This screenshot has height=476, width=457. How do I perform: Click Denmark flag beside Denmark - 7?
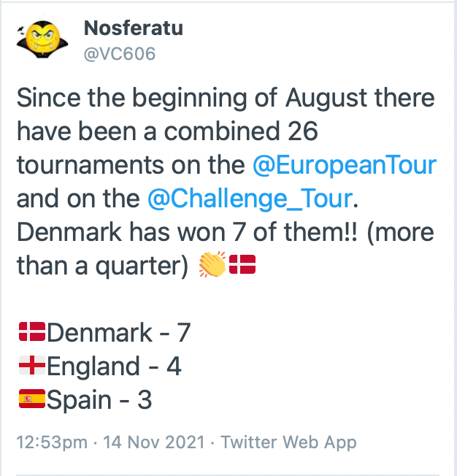[32, 331]
